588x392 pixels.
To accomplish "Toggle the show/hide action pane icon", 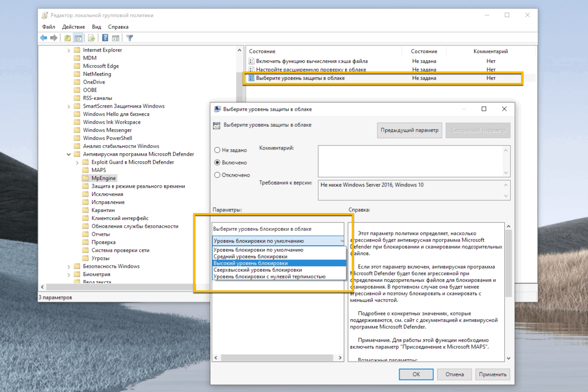I will [116, 38].
